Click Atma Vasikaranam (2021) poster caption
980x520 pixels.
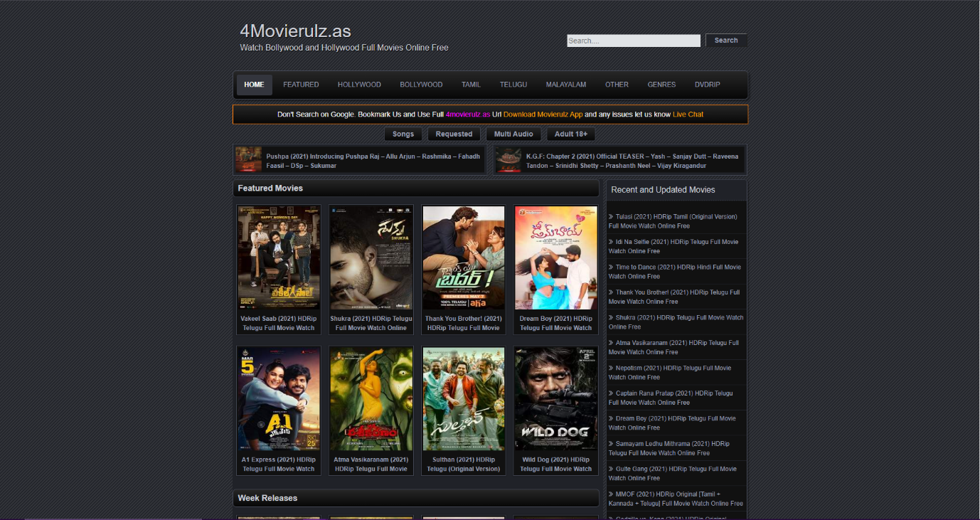click(x=371, y=465)
